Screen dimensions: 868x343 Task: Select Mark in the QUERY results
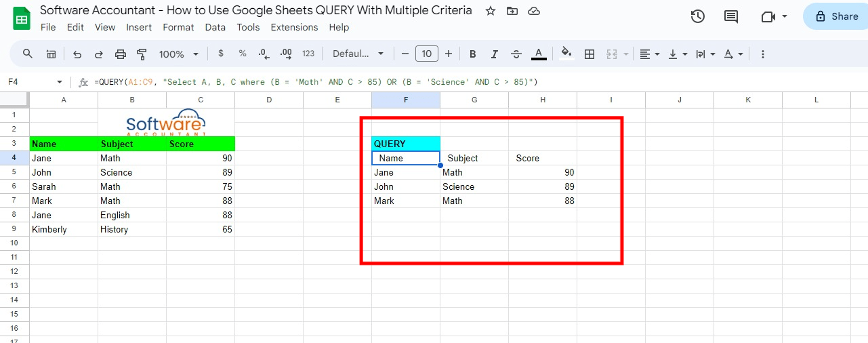click(x=406, y=201)
